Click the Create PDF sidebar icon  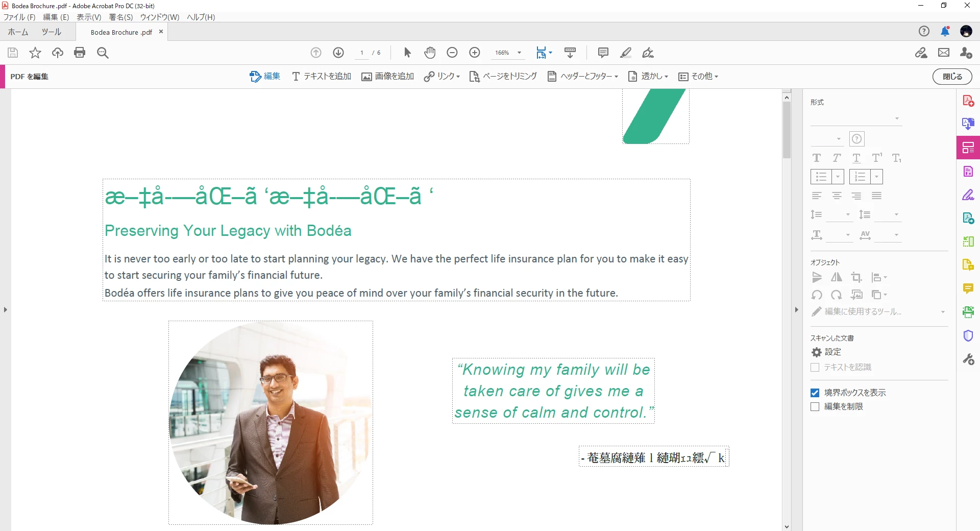point(968,101)
